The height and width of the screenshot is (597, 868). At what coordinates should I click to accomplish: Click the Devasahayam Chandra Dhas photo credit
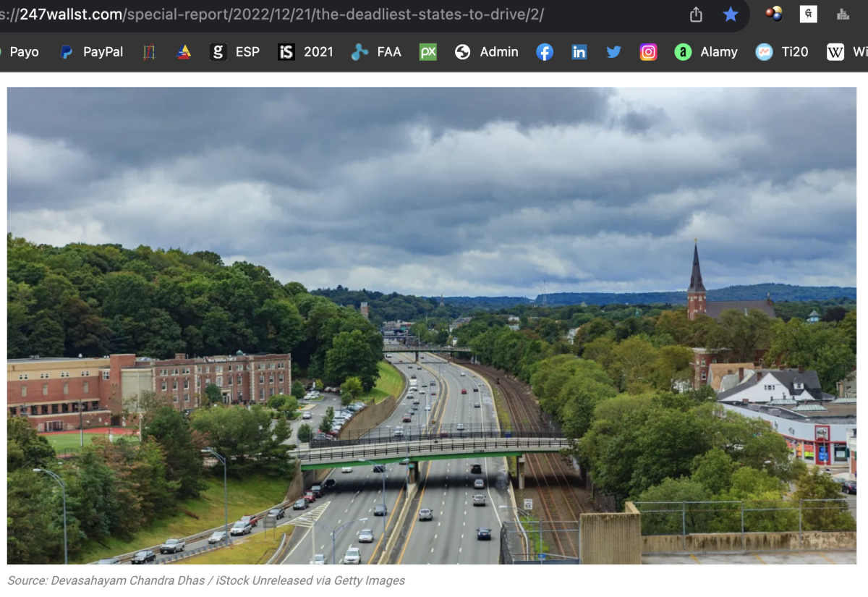(206, 580)
